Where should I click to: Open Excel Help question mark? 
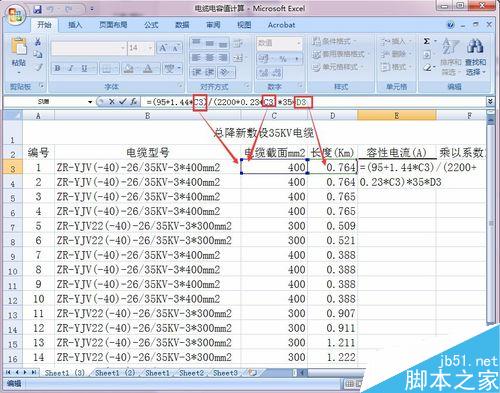click(x=450, y=25)
